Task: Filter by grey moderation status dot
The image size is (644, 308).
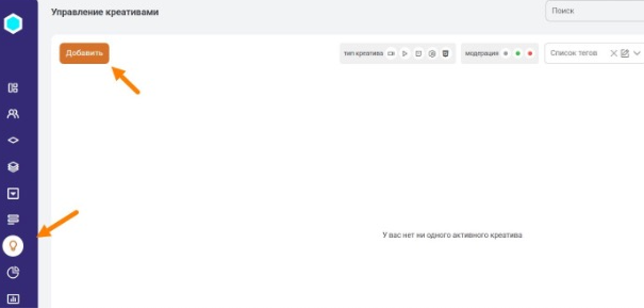Action: point(505,53)
